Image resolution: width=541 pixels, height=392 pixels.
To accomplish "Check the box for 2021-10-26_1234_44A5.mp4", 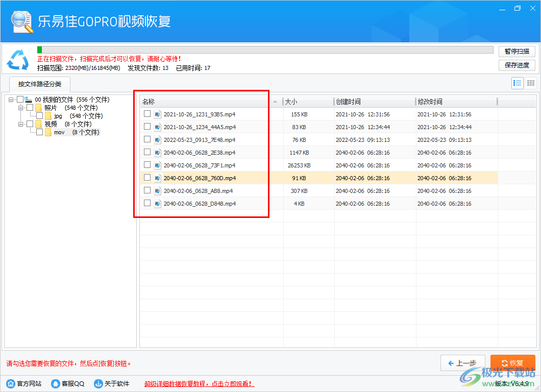I will [x=147, y=126].
